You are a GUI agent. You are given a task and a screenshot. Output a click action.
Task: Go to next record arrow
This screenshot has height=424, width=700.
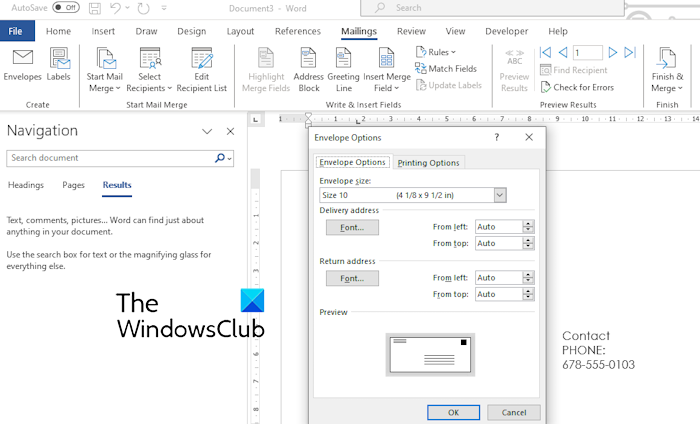point(613,53)
